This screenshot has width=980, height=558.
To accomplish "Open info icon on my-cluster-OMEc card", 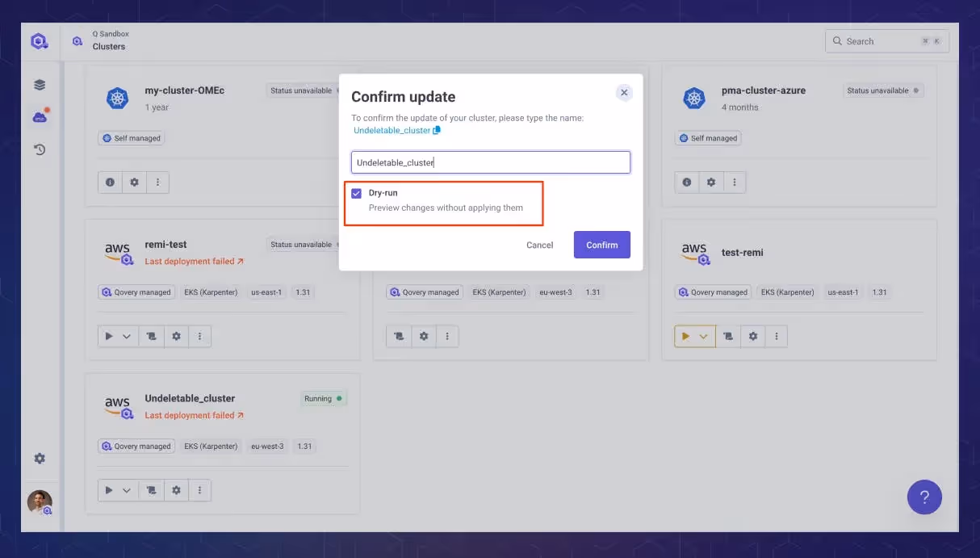I will (x=110, y=183).
